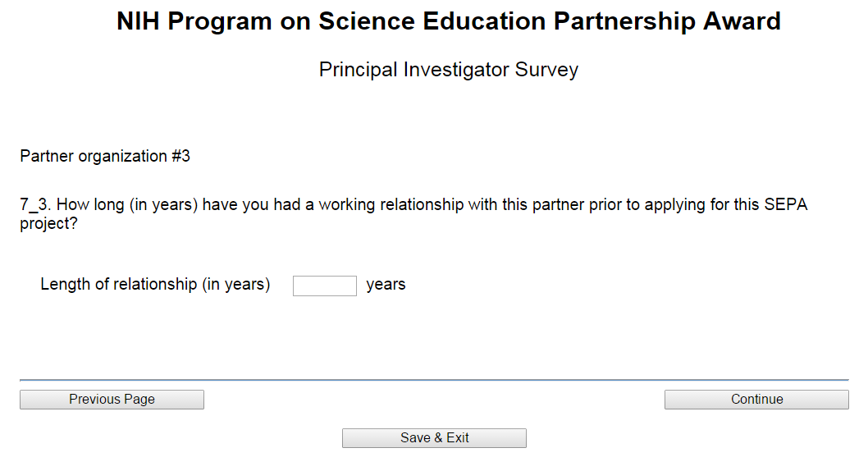Click the "Principal Investigator Survey" subtitle

448,70
